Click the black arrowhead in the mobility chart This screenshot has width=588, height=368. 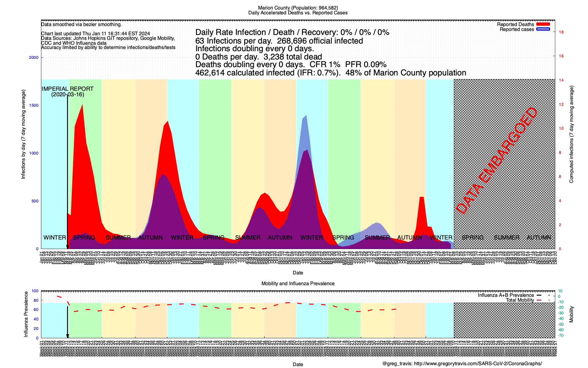68,336
